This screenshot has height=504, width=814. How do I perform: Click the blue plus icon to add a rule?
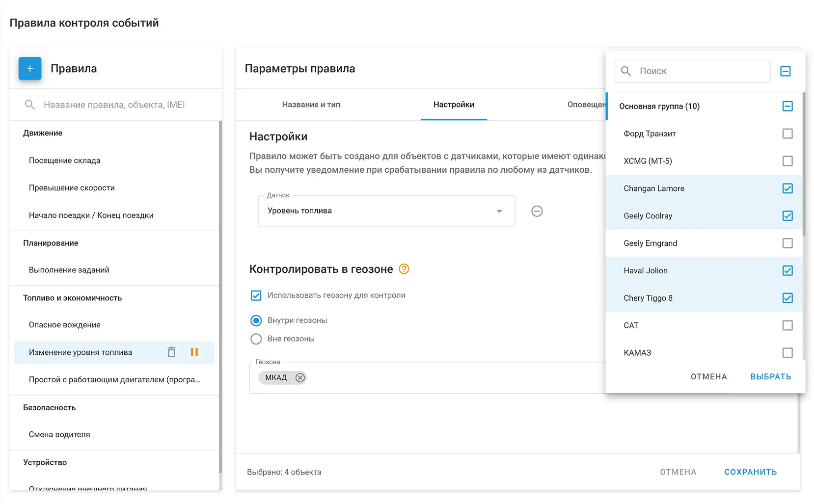30,69
